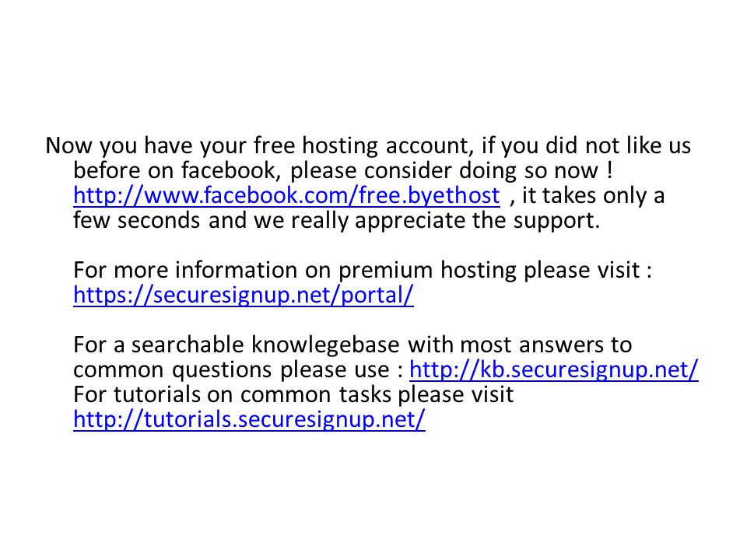The height and width of the screenshot is (560, 747).
Task: Click the text 'please consider doing so now !'
Action: tap(451, 170)
